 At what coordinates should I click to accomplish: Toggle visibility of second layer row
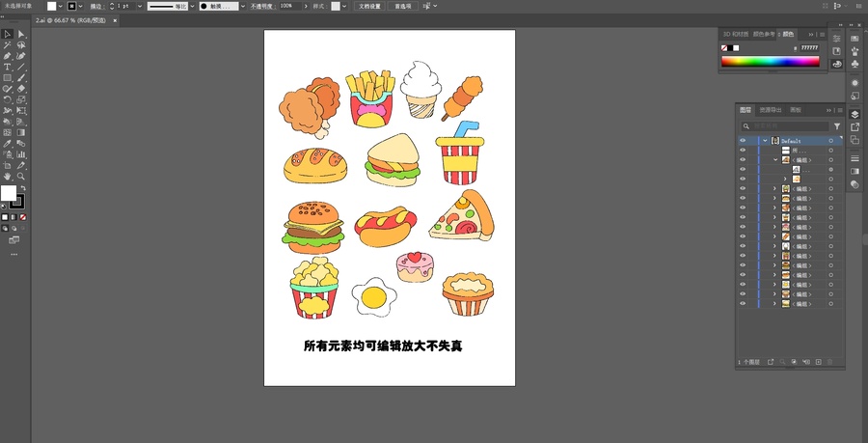click(x=743, y=150)
